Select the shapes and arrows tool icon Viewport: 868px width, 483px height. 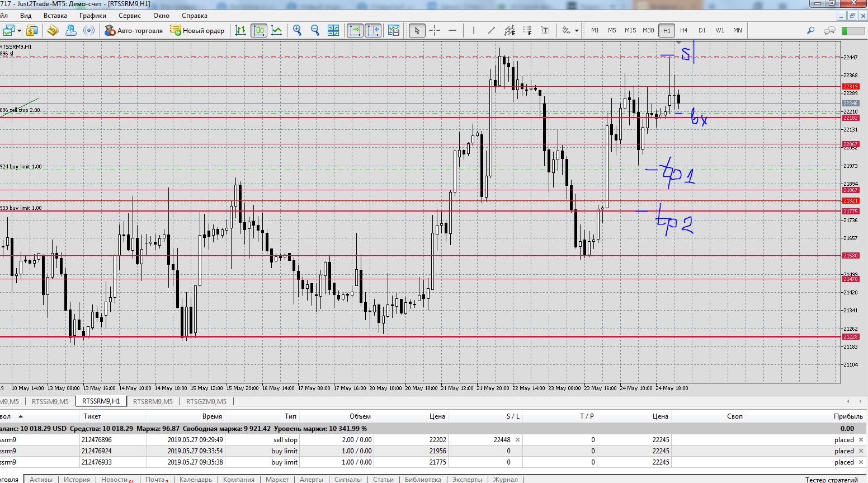coord(567,30)
